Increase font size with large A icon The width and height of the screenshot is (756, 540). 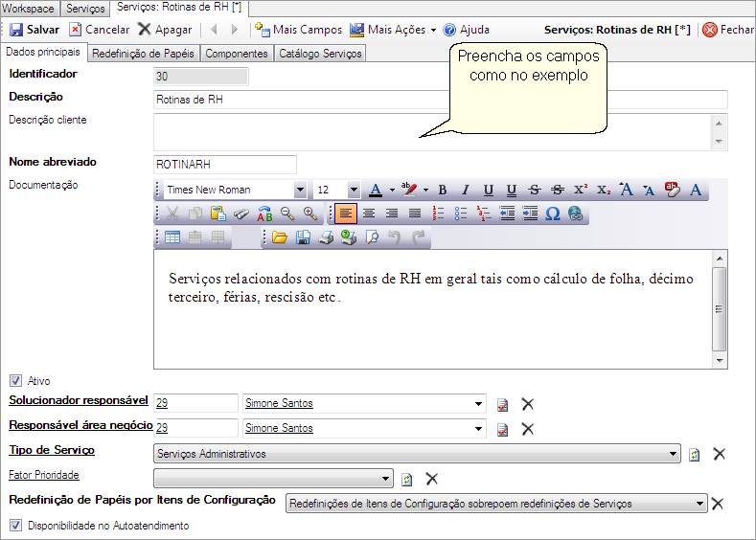coord(627,190)
